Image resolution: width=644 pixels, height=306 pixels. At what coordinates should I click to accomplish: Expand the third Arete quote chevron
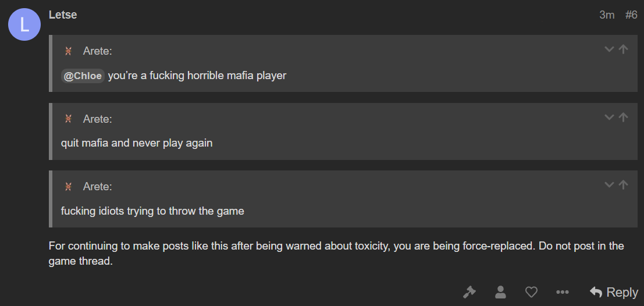pyautogui.click(x=609, y=185)
